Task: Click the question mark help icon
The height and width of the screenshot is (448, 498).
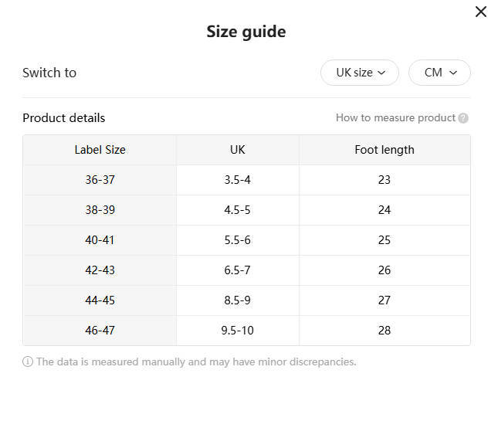Action: click(463, 118)
